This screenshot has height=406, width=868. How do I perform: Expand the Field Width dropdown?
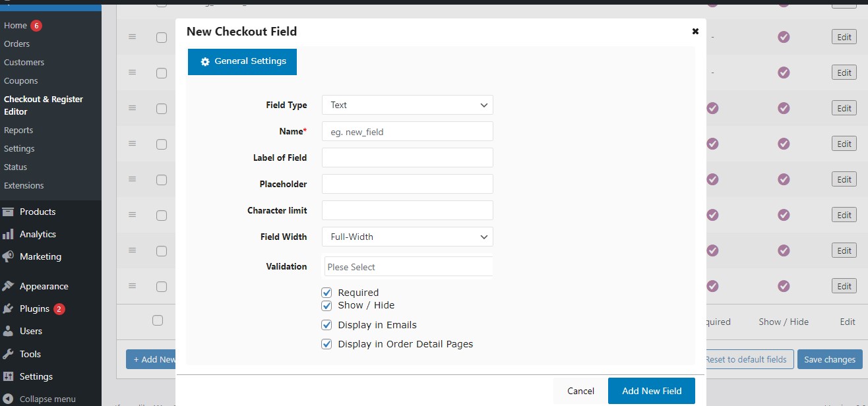407,237
